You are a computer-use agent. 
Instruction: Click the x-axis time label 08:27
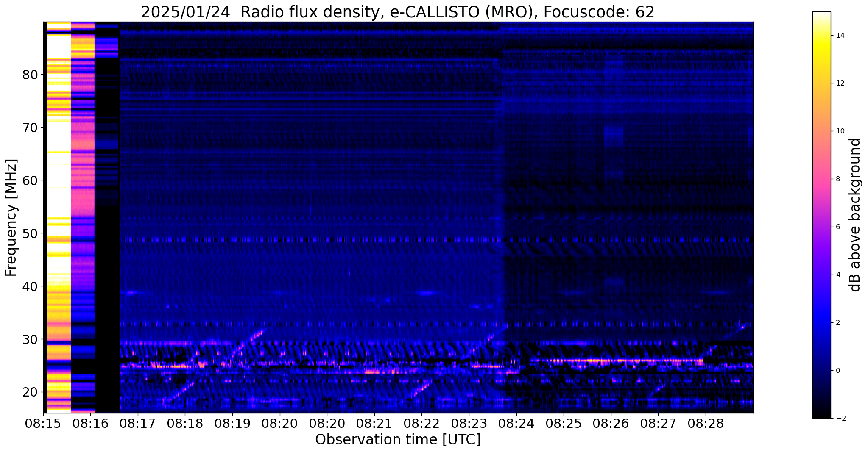pos(658,424)
